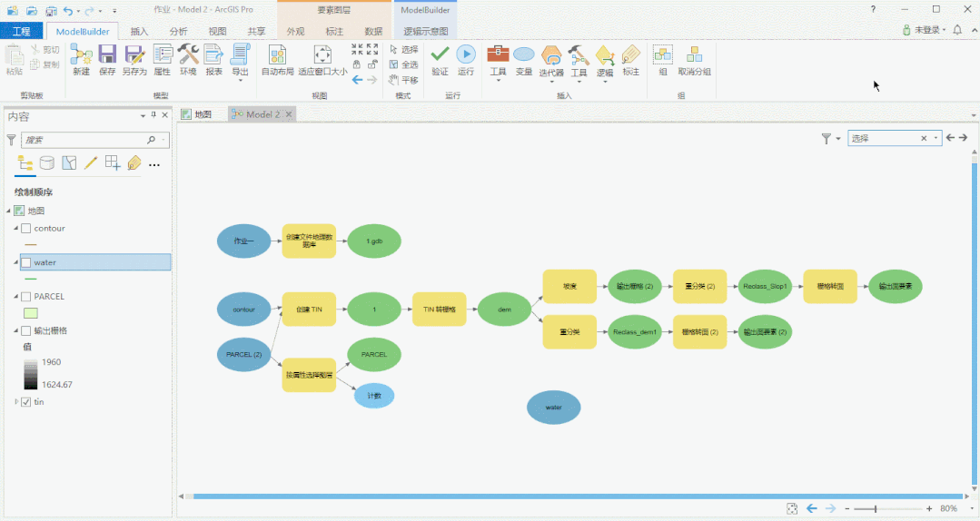Switch Contents to List By Selection
980x521 pixels.
click(x=69, y=163)
